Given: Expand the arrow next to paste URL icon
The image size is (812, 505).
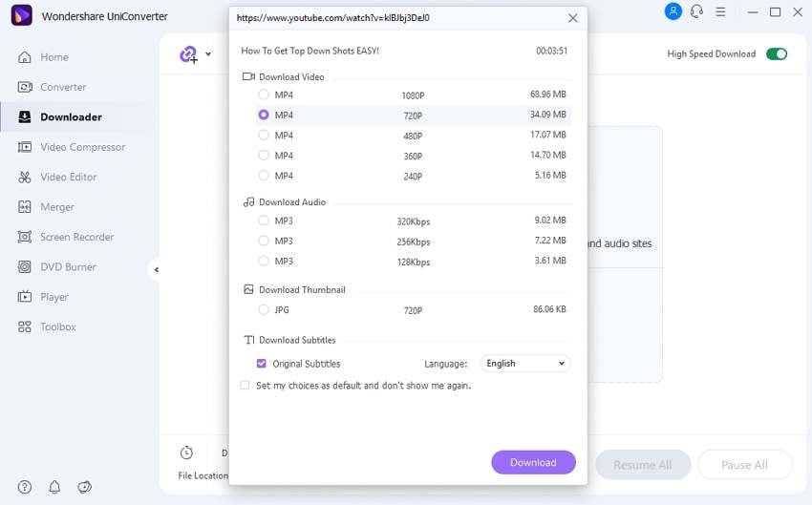Looking at the screenshot, I should 208,54.
